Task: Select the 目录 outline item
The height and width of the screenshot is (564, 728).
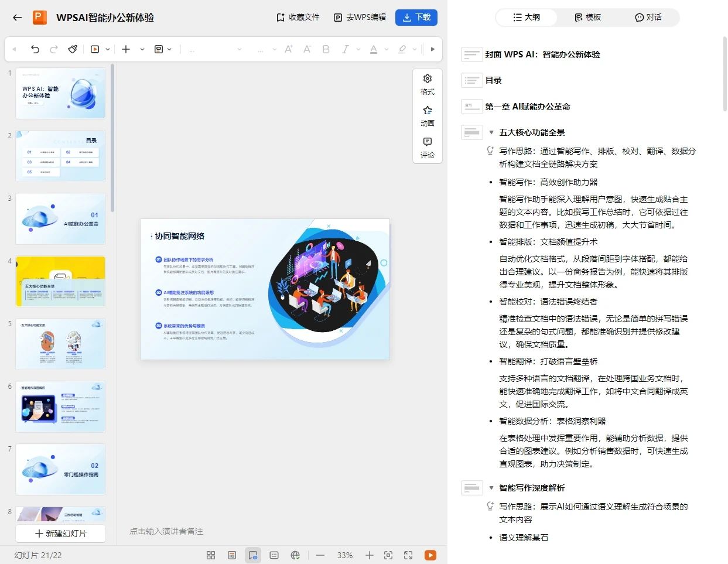Action: tap(493, 80)
